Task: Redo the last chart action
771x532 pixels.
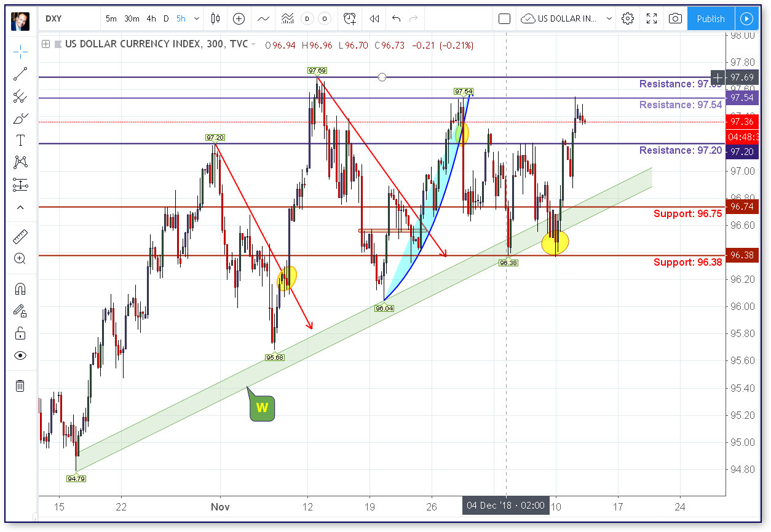Action: 414,18
